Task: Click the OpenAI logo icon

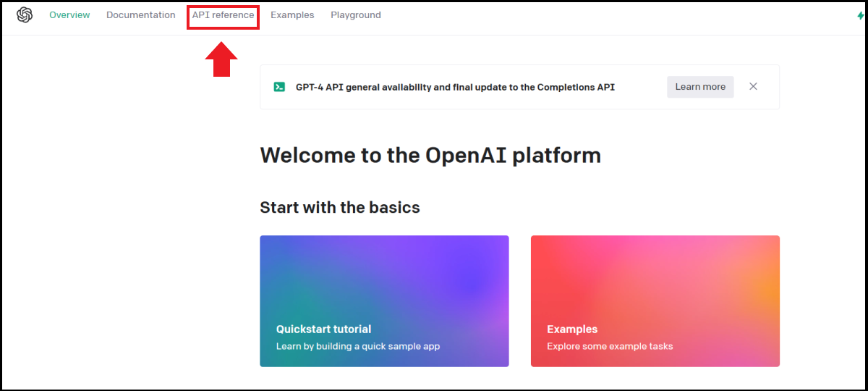Action: point(25,15)
